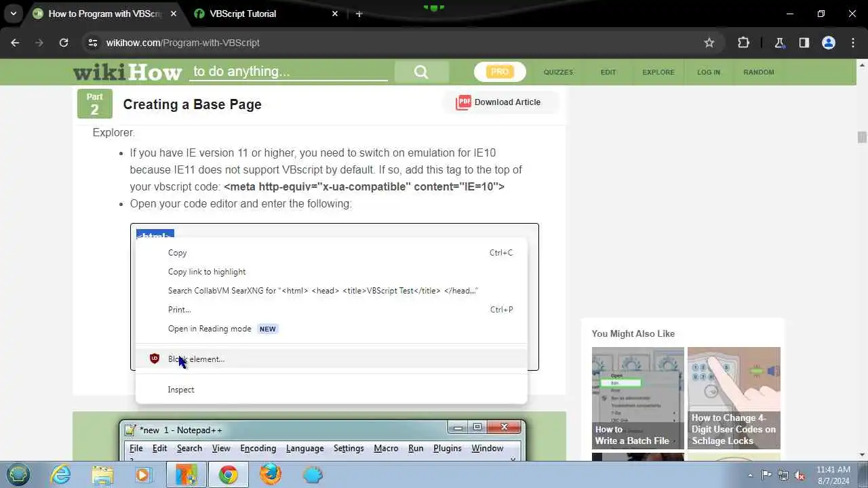Open the taskbar clock showing 11:41 AM
Image resolution: width=868 pixels, height=488 pixels.
(x=833, y=474)
